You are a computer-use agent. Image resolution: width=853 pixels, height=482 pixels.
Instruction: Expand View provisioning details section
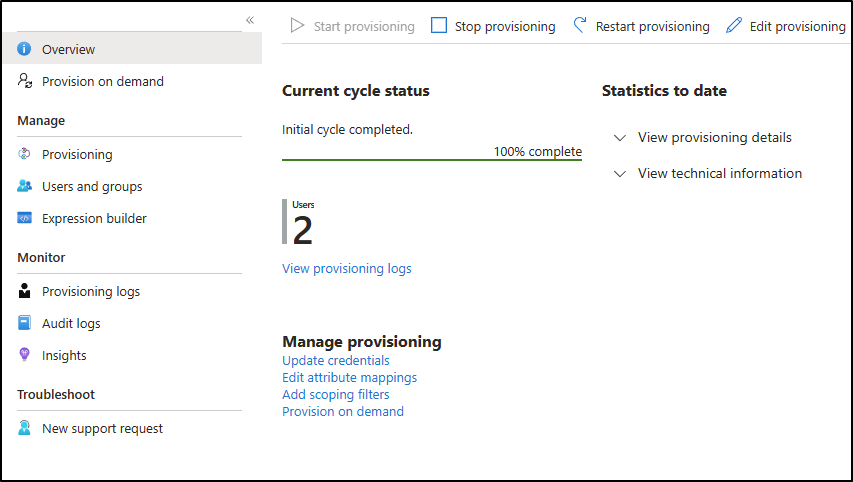pos(620,137)
